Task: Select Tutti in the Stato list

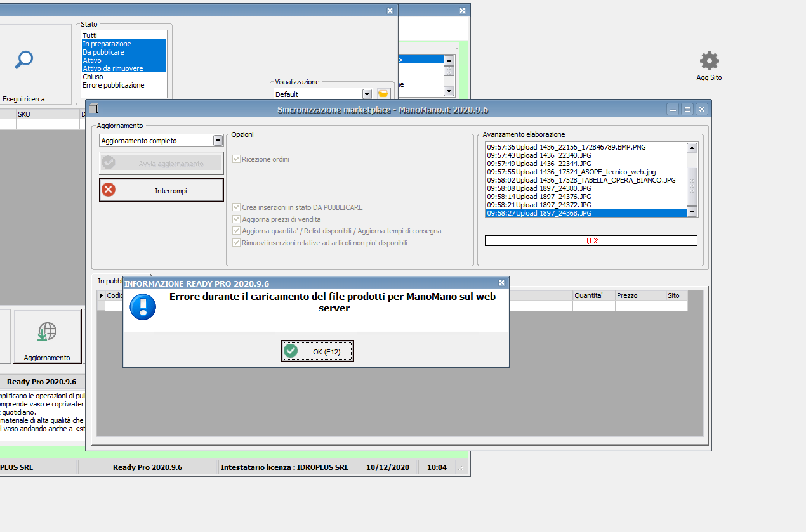Action: click(124, 36)
